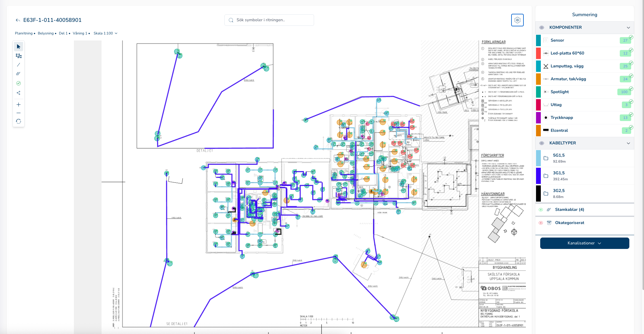Open the Skala 1:100 dropdown
This screenshot has height=334, width=644.
(x=105, y=33)
